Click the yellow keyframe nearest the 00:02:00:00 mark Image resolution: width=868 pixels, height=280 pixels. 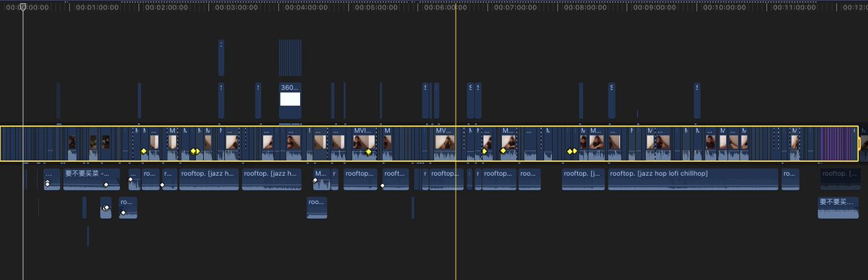tap(144, 151)
